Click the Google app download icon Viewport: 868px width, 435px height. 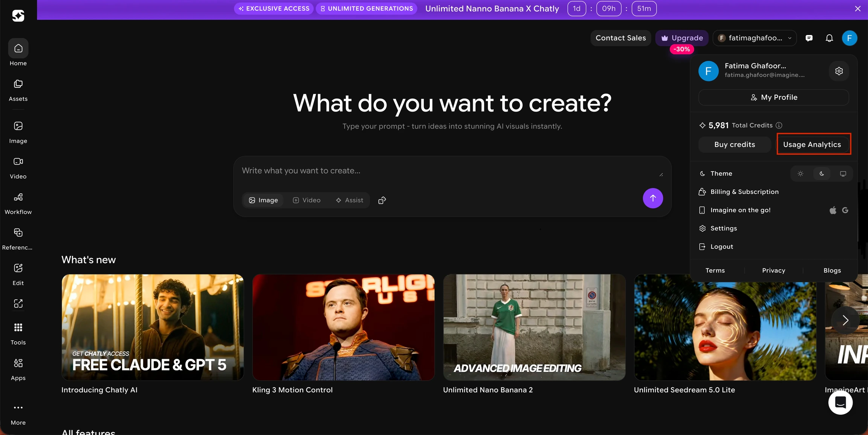click(845, 210)
